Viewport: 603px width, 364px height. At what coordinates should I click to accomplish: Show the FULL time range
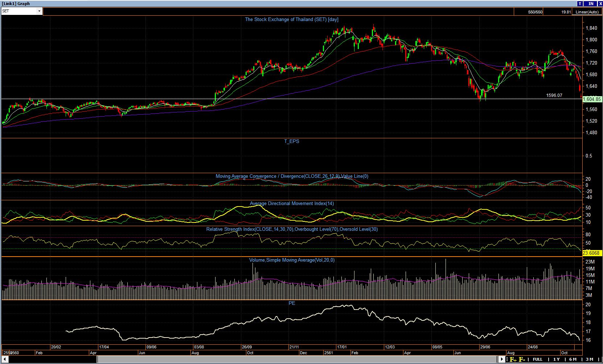pyautogui.click(x=537, y=359)
